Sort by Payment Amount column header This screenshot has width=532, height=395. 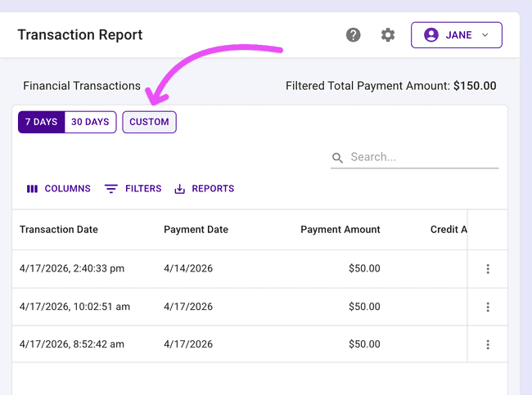pos(340,230)
